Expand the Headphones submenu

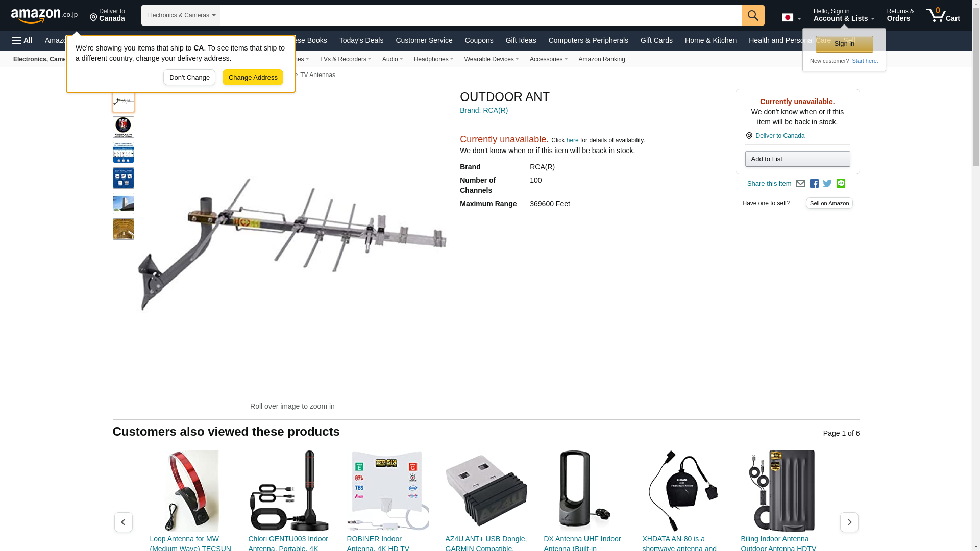tap(433, 59)
